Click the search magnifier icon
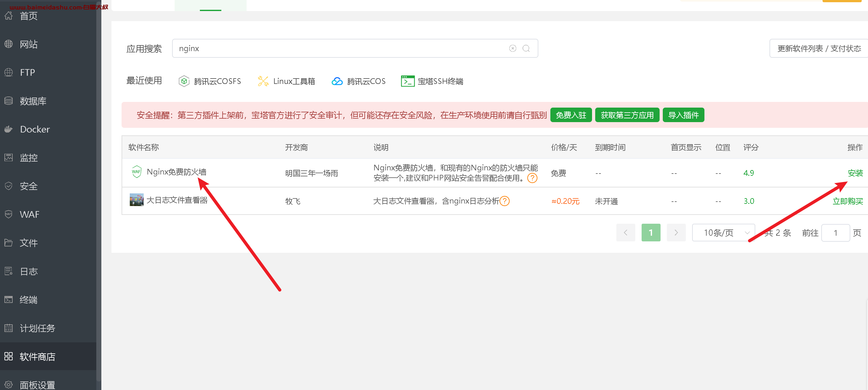 click(x=526, y=48)
